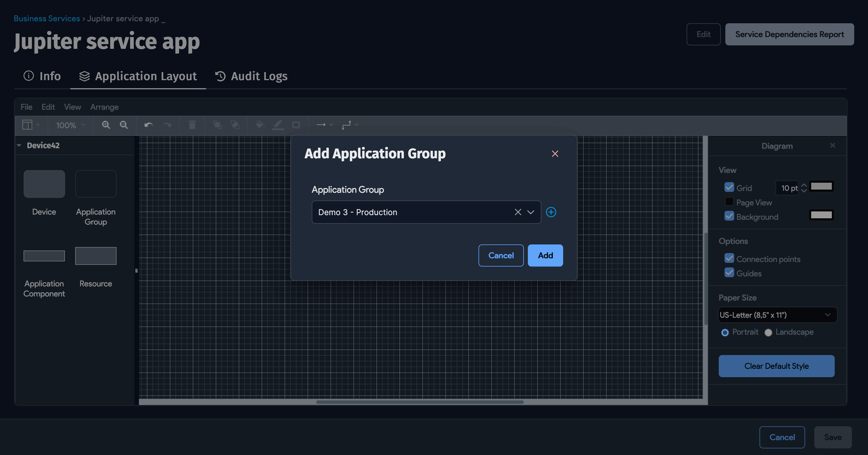Select the Device shape in palette

[44, 184]
